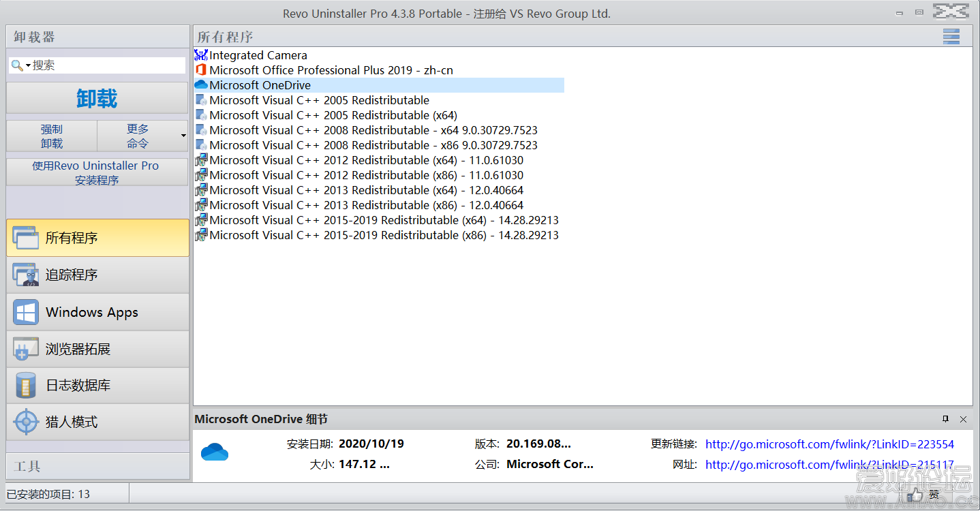Click icon of Visual C++ 2005 Redistributable (x64)
The height and width of the screenshot is (511, 980).
coord(201,115)
